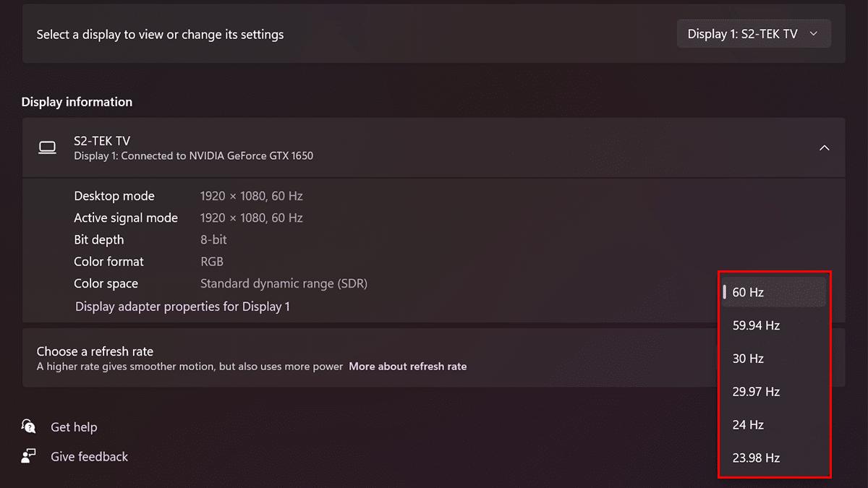Choose 23.98 Hz refresh rate
Image resolution: width=868 pixels, height=488 pixels.
point(756,458)
